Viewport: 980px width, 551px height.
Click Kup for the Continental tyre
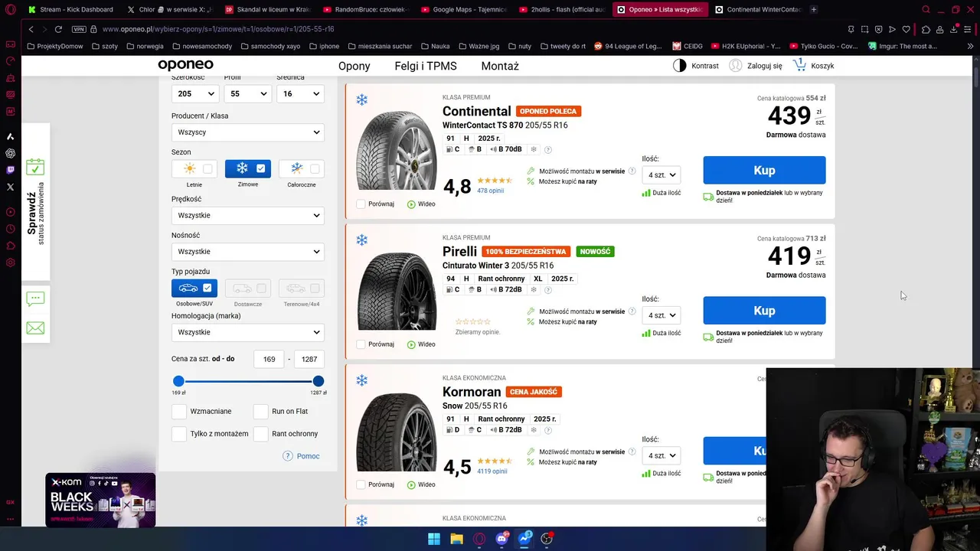tap(764, 170)
